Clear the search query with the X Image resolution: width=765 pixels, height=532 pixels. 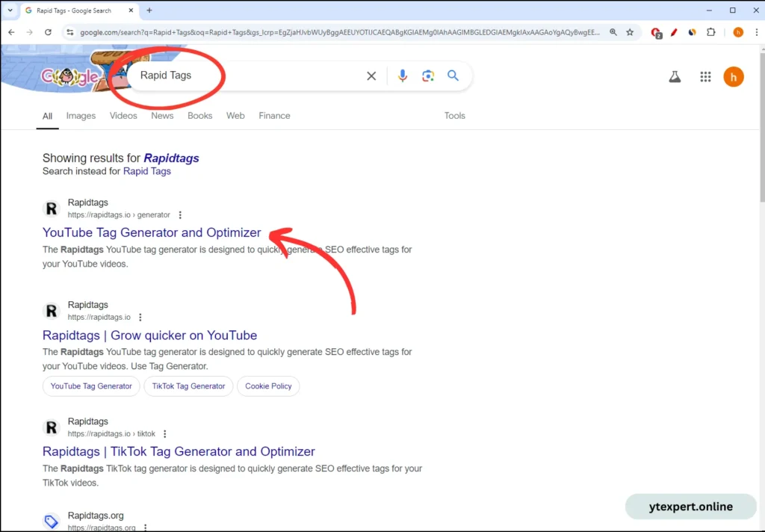[x=371, y=75]
